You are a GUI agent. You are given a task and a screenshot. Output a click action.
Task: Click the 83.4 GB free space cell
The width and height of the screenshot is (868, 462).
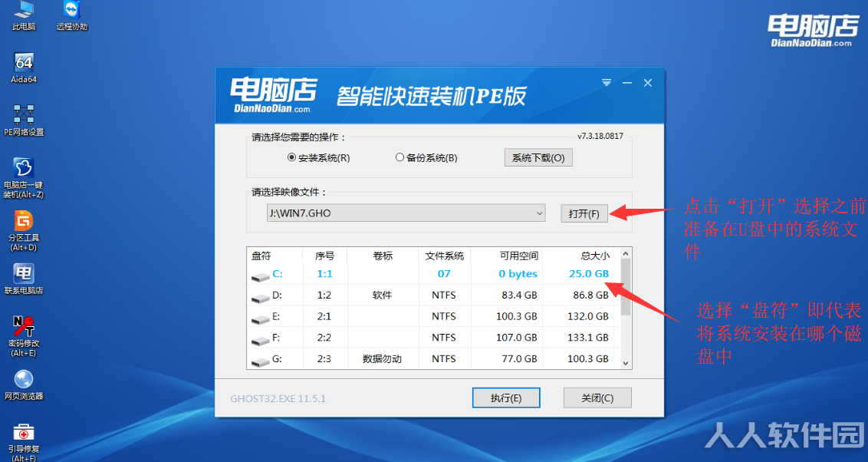point(519,295)
